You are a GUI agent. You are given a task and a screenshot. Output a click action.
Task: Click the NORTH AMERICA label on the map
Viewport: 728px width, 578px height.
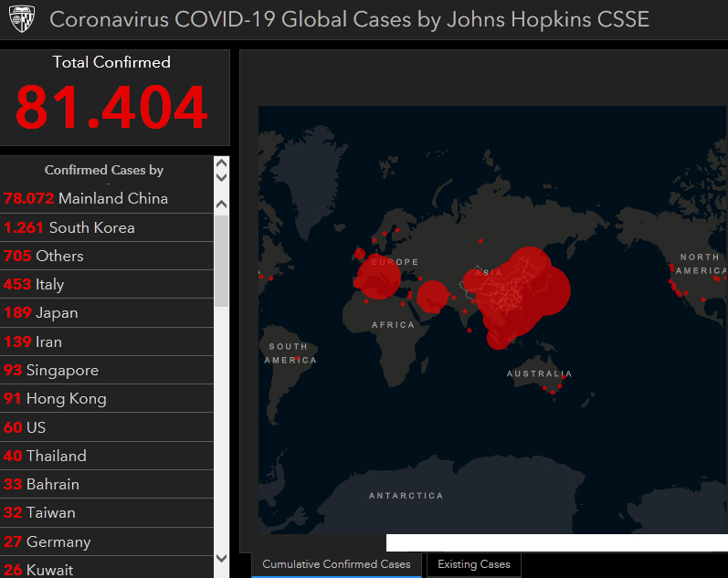point(702,264)
